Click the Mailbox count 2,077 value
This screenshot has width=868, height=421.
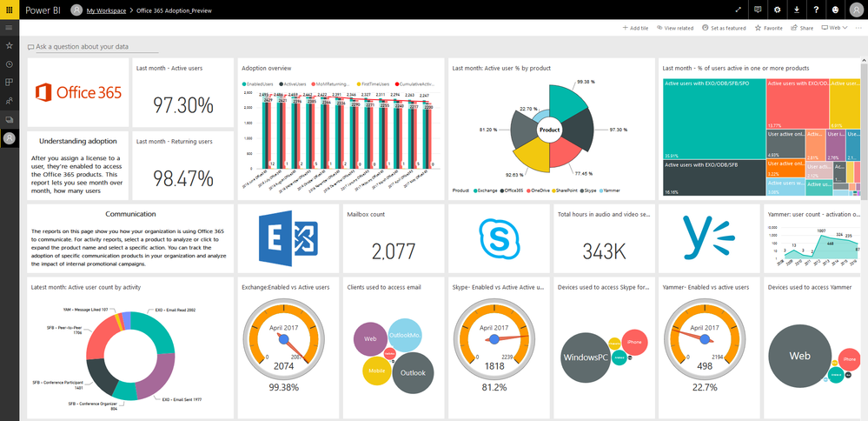[394, 251]
